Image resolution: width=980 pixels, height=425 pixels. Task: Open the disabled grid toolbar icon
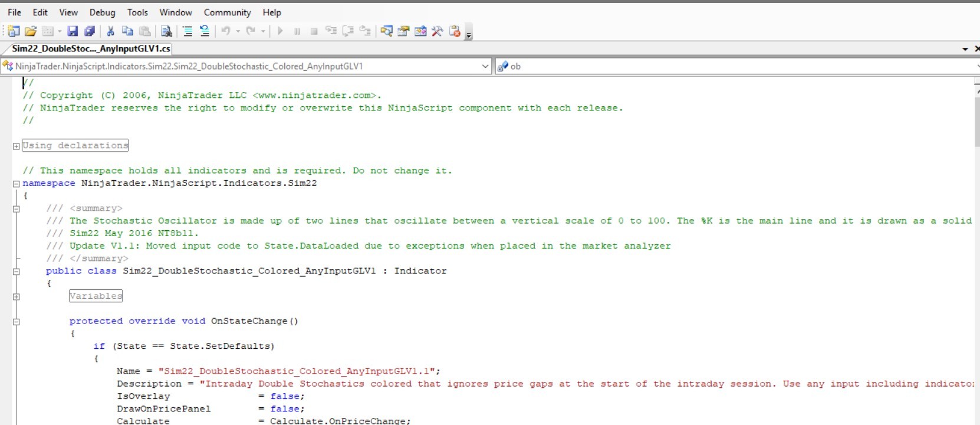[x=48, y=31]
